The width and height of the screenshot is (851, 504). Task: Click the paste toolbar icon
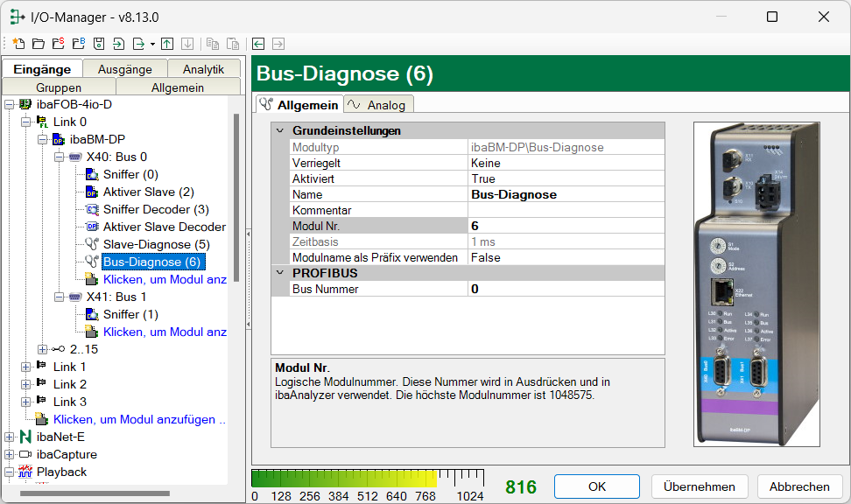coord(233,44)
